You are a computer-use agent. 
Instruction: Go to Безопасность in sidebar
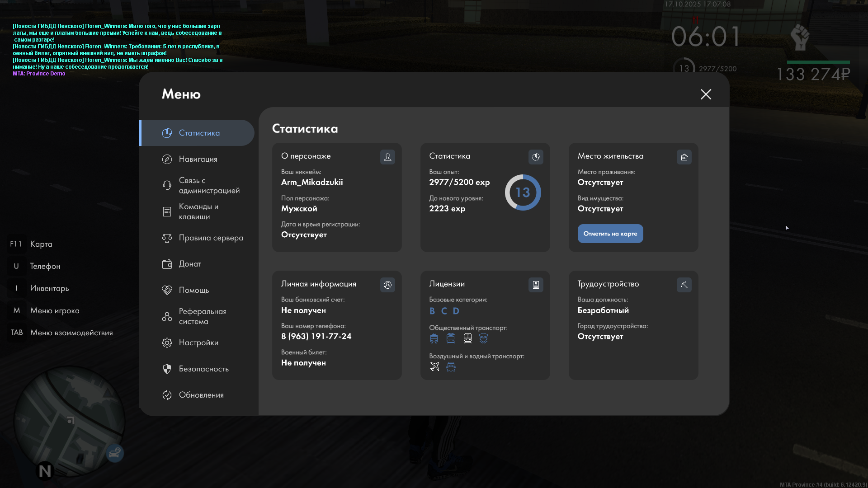[203, 369]
